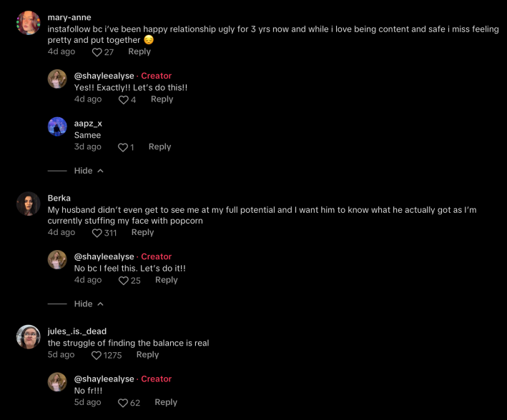507x420 pixels.
Task: Open mary-anne's profile picture
Action: [28, 23]
